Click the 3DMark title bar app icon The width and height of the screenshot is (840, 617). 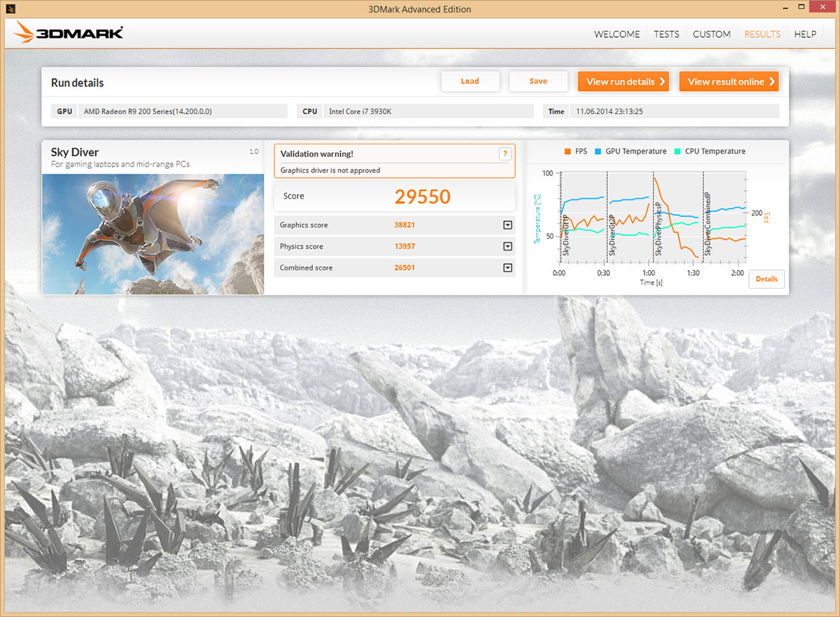(10, 9)
